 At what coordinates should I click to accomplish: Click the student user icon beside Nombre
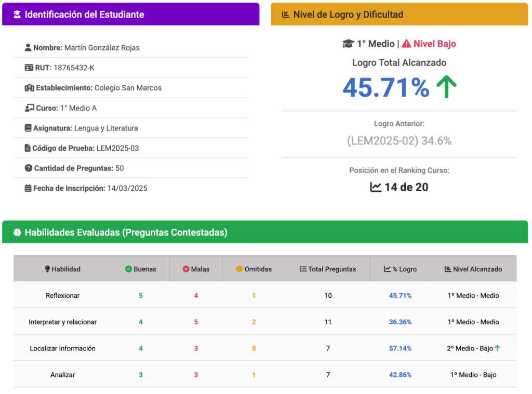click(28, 48)
